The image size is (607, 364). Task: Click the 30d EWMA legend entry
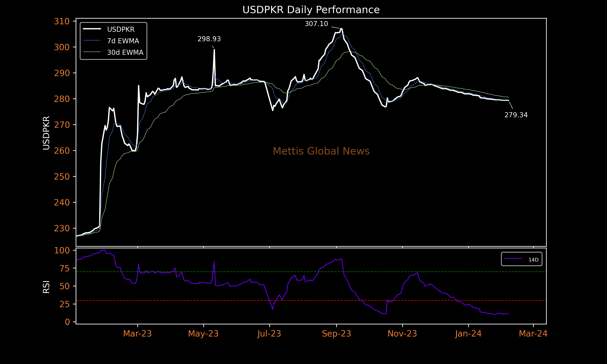125,53
